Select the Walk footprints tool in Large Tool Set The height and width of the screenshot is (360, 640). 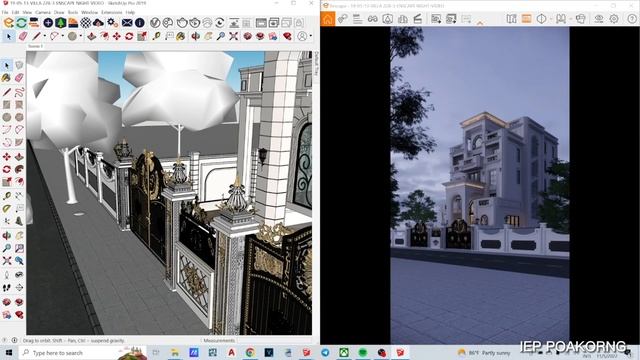(7, 288)
